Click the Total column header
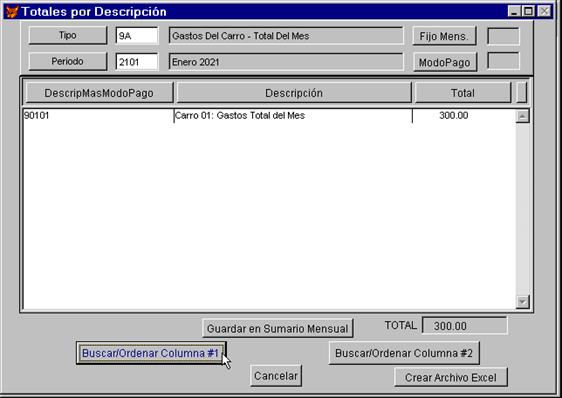The height and width of the screenshot is (398, 562). click(463, 93)
